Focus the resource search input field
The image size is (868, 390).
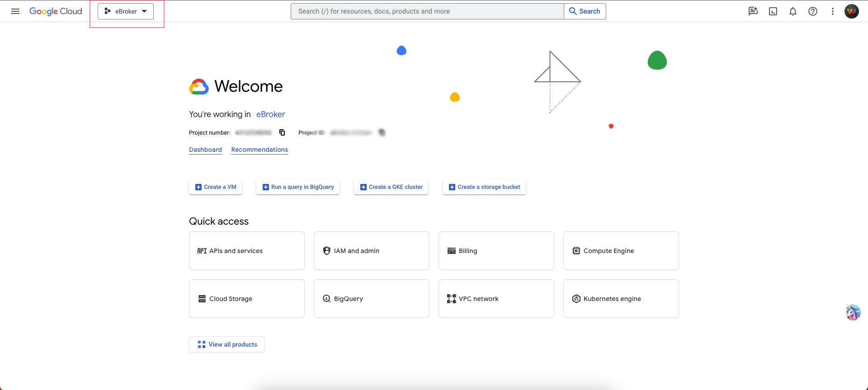coord(427,11)
